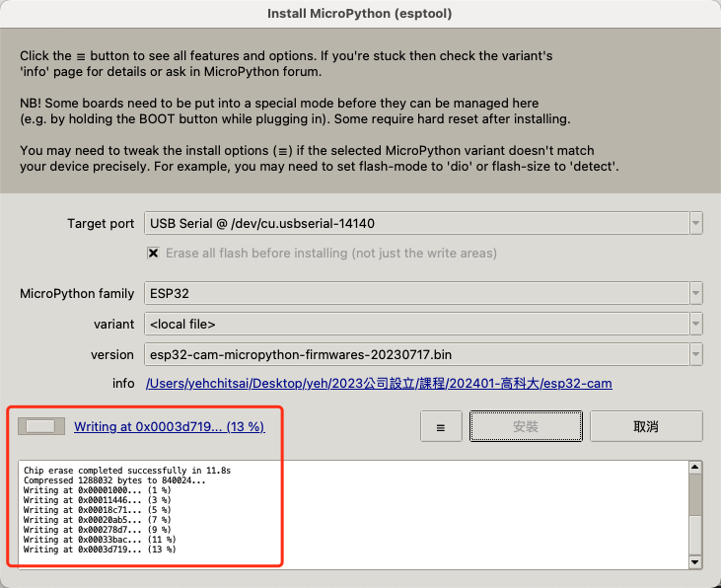Click the 'info' label
This screenshot has width=721, height=588.
click(x=123, y=383)
